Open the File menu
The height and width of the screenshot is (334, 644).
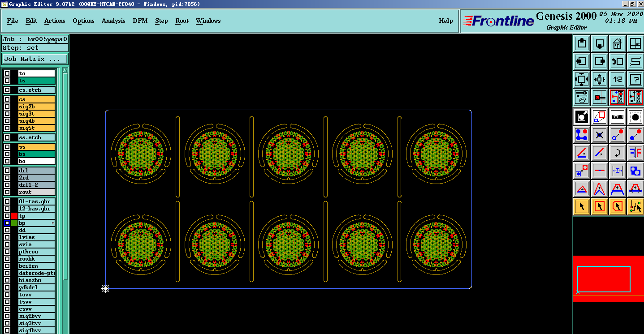pyautogui.click(x=13, y=21)
